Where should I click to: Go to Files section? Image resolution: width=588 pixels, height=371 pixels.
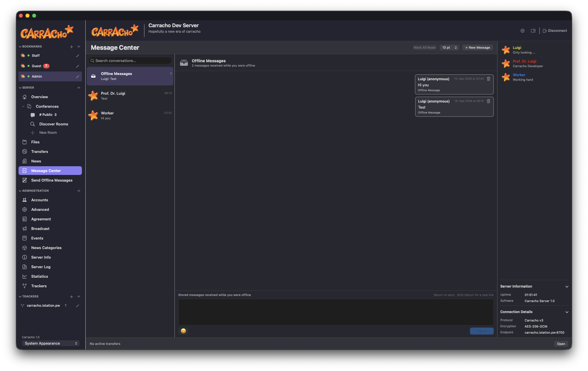click(x=50, y=142)
